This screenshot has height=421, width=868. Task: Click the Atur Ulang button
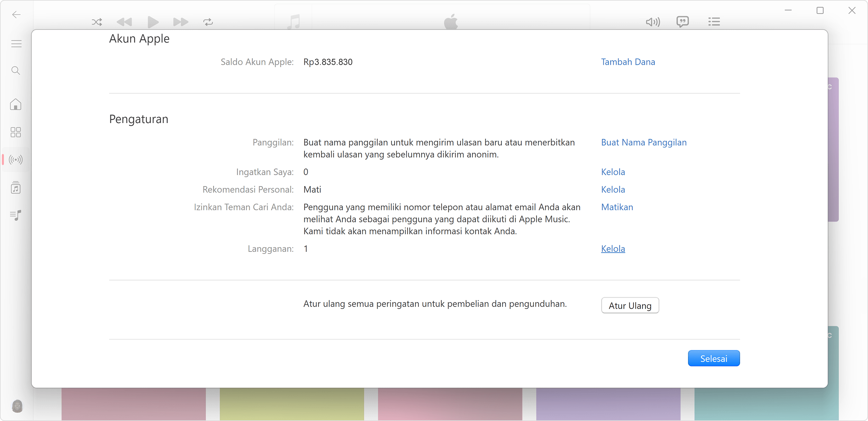coord(630,306)
